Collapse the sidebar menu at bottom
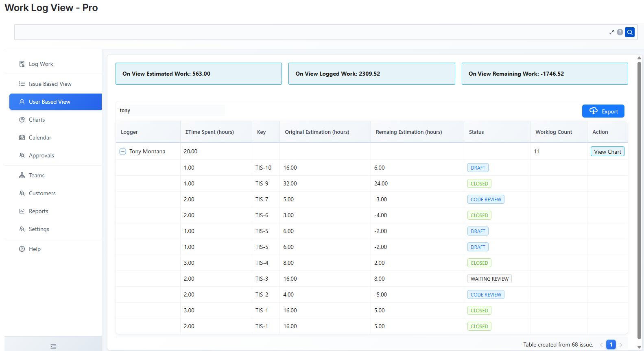 click(x=53, y=346)
